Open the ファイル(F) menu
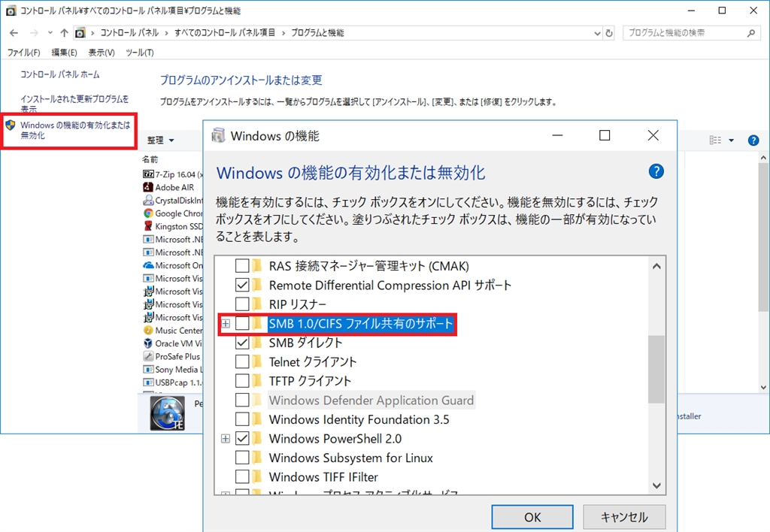 pos(23,53)
